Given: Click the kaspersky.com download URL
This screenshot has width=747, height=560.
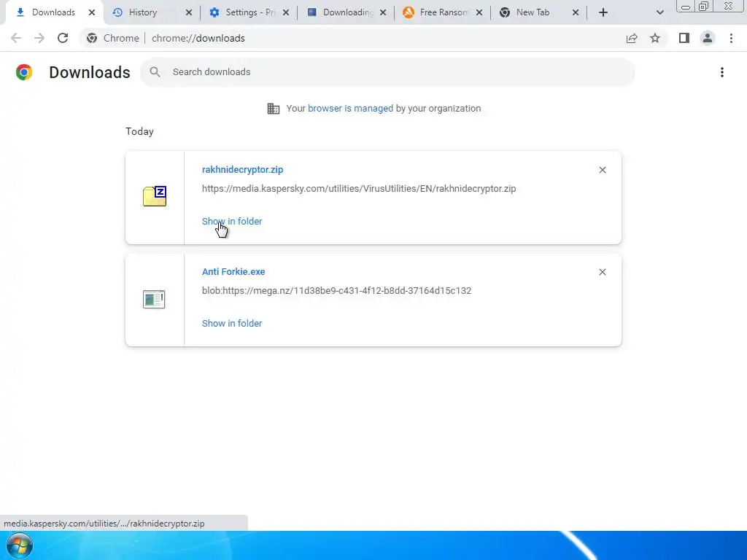Looking at the screenshot, I should click(359, 189).
